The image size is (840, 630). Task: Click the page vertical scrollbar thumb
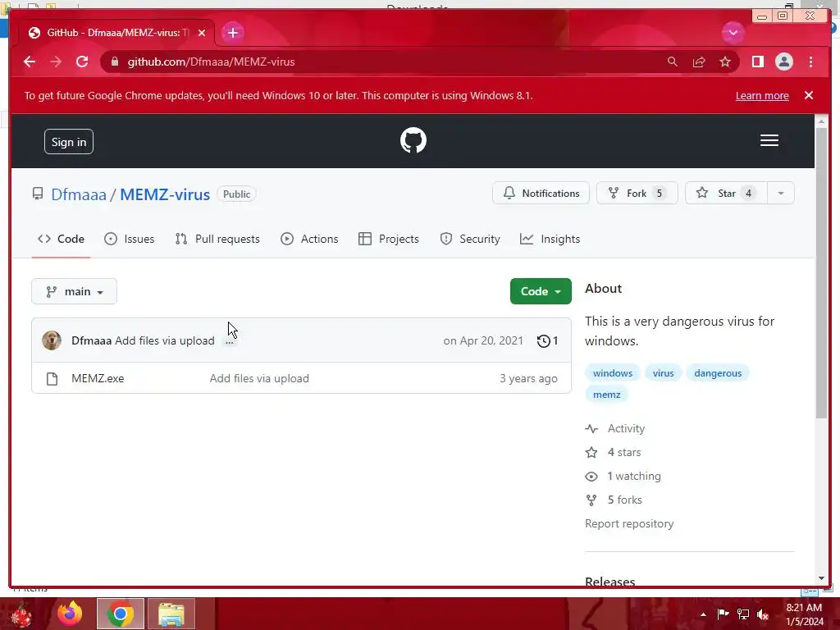coord(821,273)
